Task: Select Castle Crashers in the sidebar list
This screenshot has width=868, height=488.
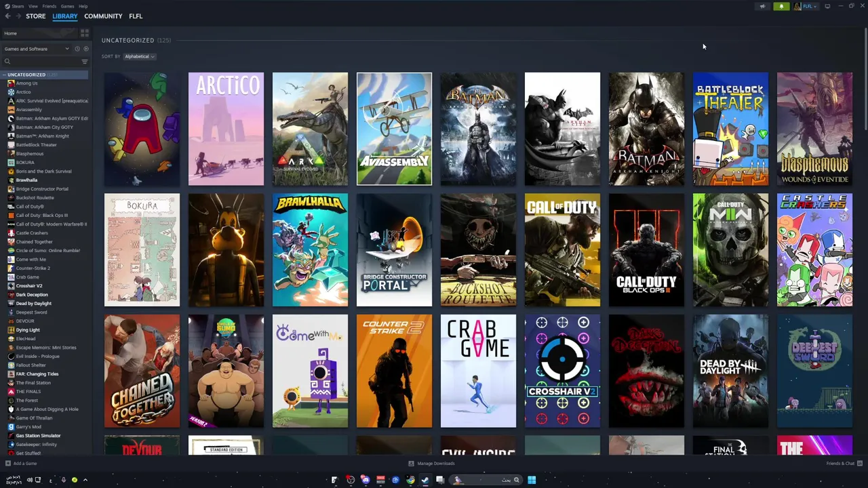Action: (32, 233)
